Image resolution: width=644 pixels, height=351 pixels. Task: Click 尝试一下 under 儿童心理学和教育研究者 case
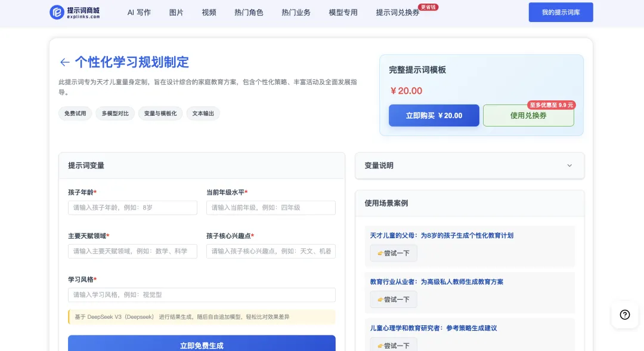(x=394, y=345)
